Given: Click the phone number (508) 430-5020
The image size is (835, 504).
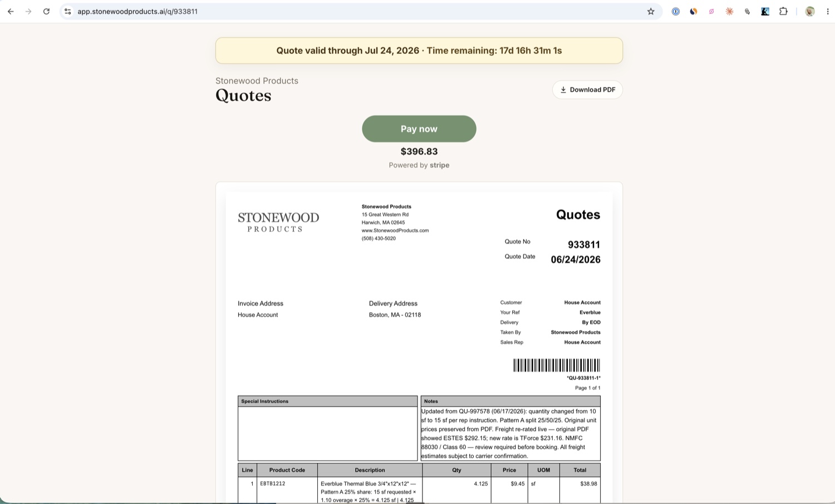Looking at the screenshot, I should pos(379,238).
